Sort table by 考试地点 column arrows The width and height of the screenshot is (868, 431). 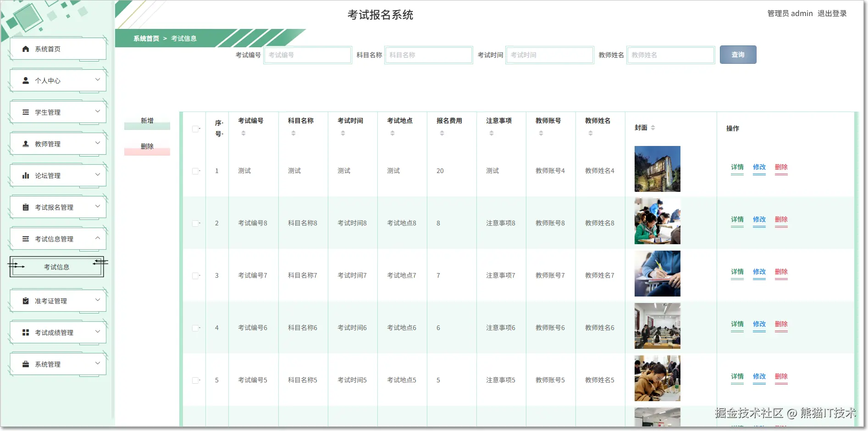click(393, 133)
